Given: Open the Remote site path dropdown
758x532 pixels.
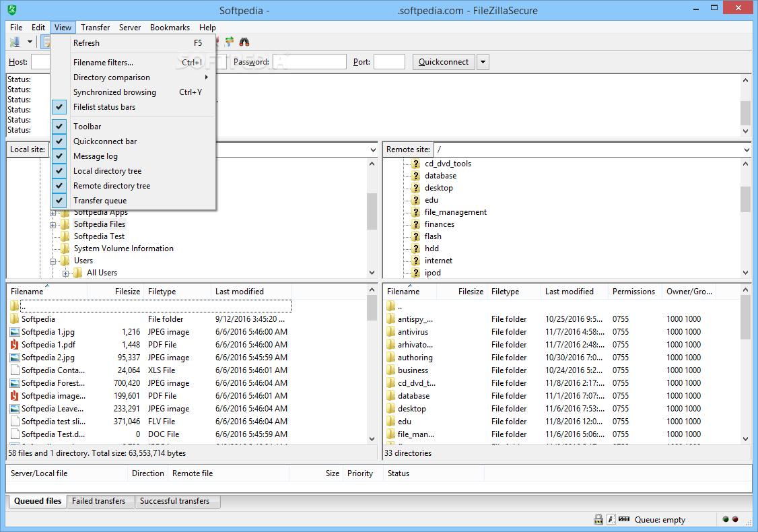Looking at the screenshot, I should pyautogui.click(x=747, y=150).
